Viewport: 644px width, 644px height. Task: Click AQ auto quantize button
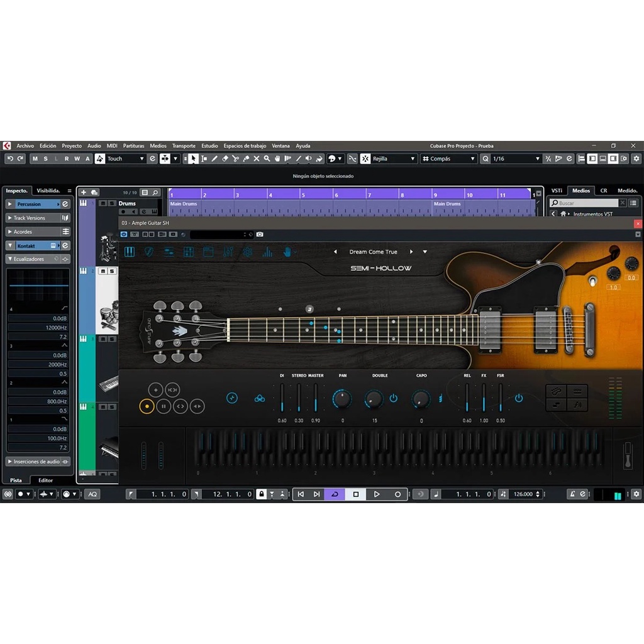(93, 494)
